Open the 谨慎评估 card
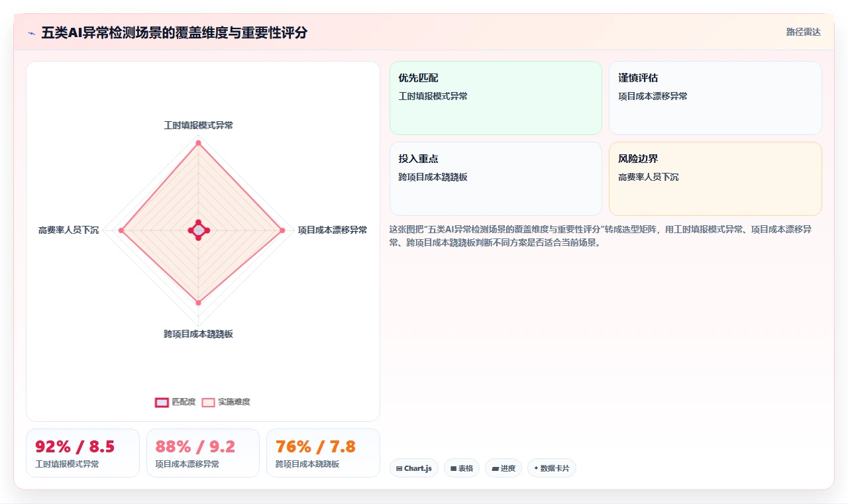The image size is (848, 504). [715, 98]
